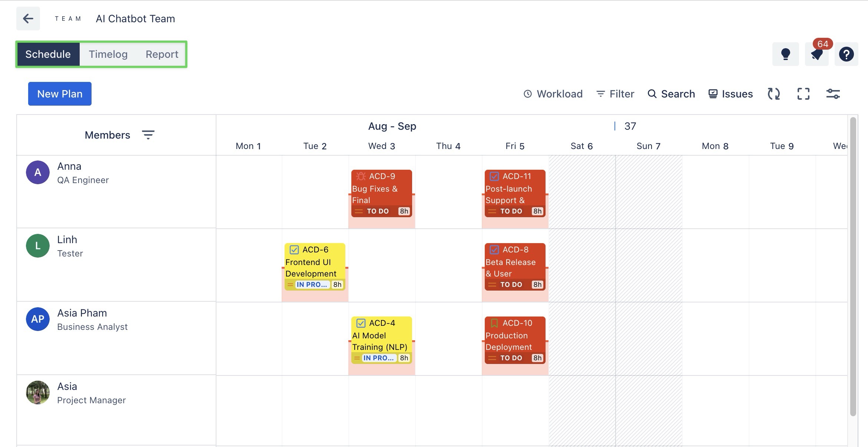
Task: Open the Issues panel
Action: point(730,94)
